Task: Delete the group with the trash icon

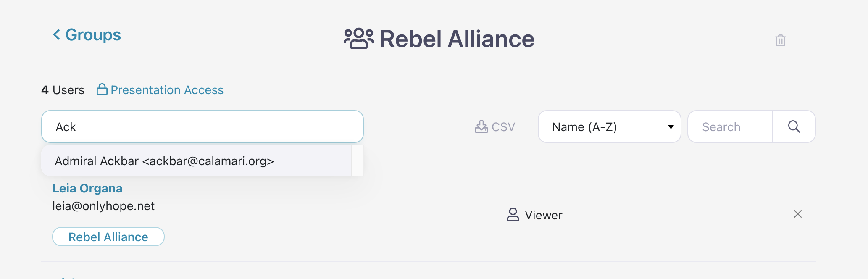Action: point(780,40)
